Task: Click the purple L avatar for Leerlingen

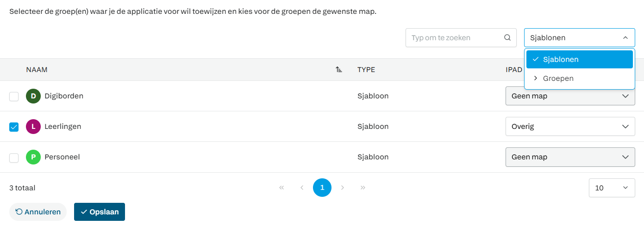Action: (x=33, y=127)
